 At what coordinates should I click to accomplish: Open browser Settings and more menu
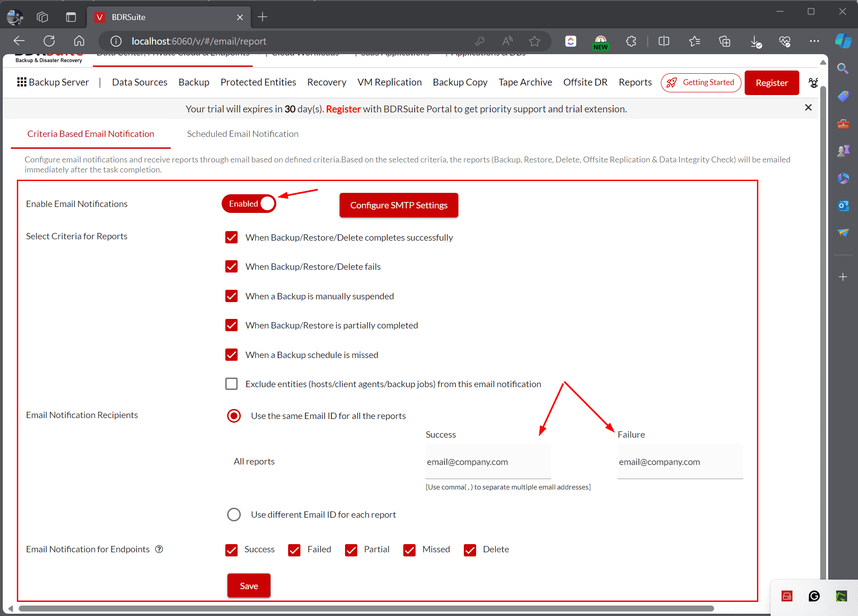coord(814,41)
